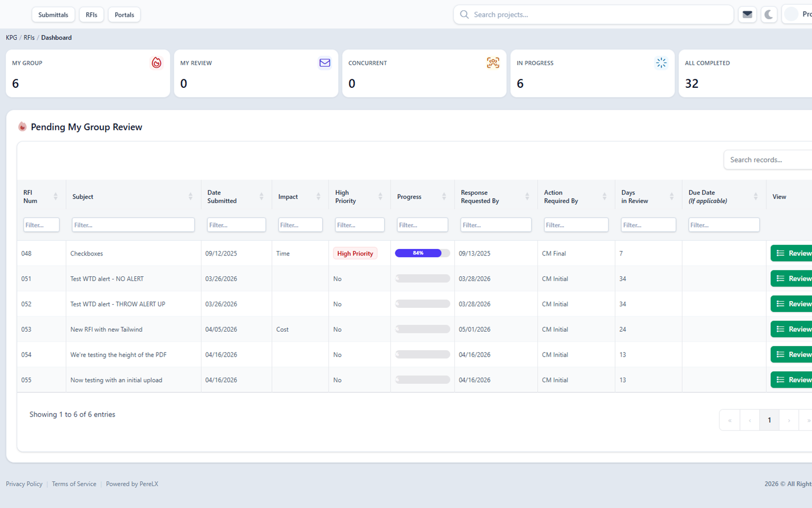Sort by Days in Review arrows

pyautogui.click(x=671, y=197)
